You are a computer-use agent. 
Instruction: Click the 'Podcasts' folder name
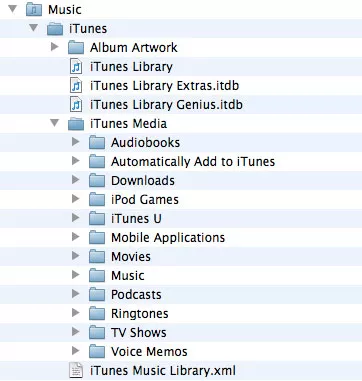point(136,294)
